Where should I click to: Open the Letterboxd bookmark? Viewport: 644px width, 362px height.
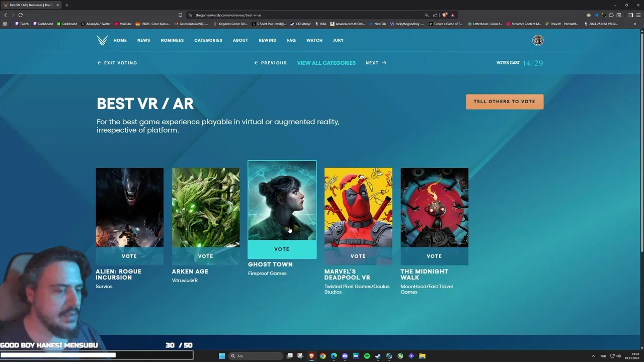pos(485,24)
